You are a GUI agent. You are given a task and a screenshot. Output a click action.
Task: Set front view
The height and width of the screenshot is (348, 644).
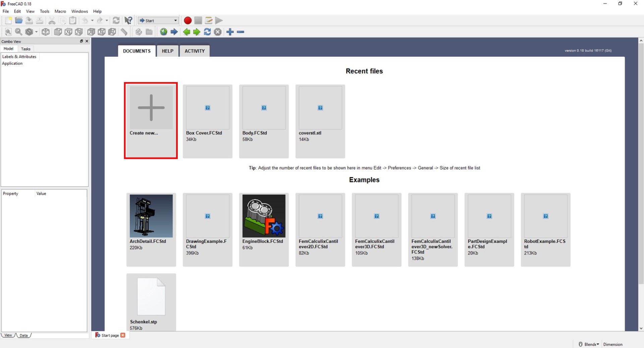pyautogui.click(x=58, y=32)
